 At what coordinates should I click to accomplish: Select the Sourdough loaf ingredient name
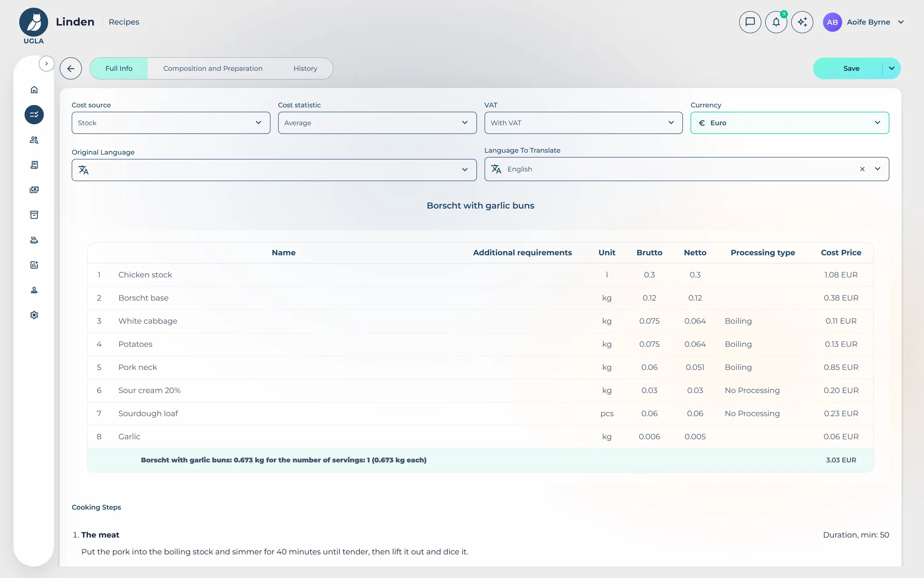(148, 413)
